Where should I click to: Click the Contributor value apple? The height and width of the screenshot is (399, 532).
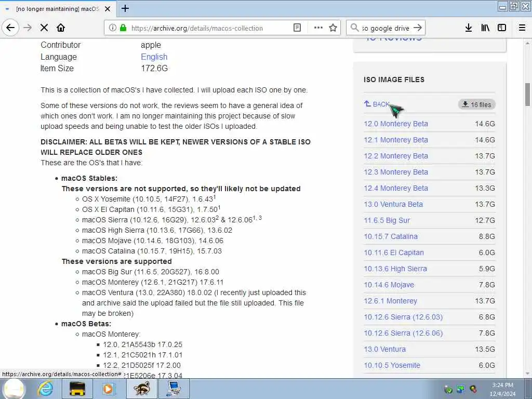(x=151, y=45)
